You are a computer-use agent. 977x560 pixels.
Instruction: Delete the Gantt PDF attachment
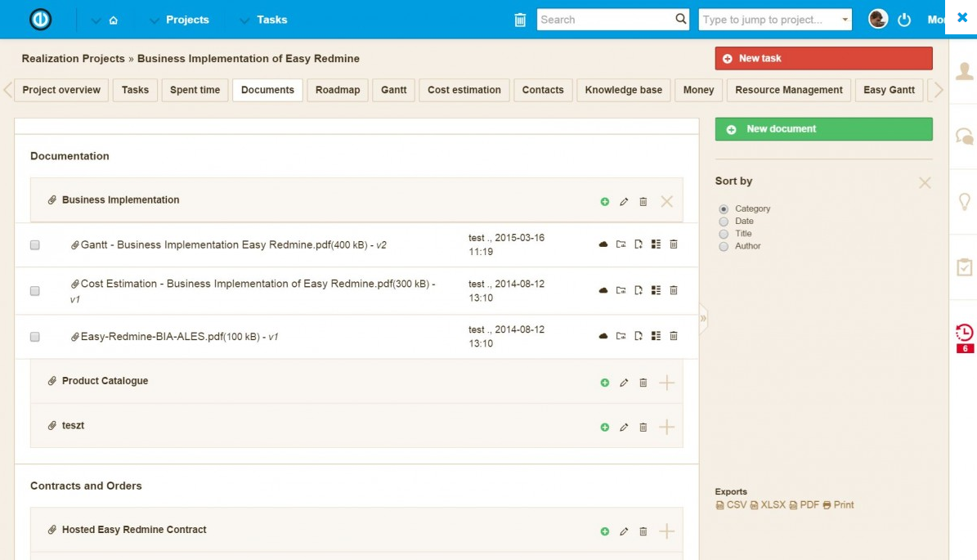click(x=674, y=244)
